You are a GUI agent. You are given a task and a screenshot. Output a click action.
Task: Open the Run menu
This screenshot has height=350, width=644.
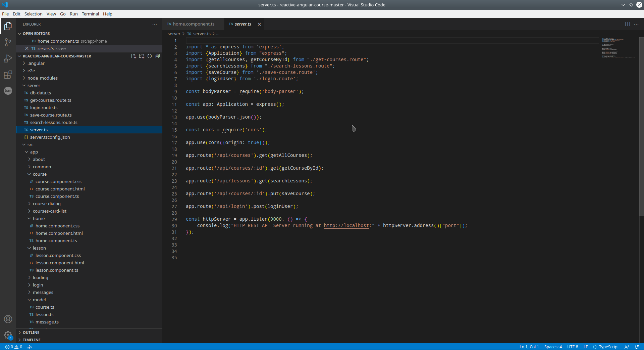click(x=73, y=14)
